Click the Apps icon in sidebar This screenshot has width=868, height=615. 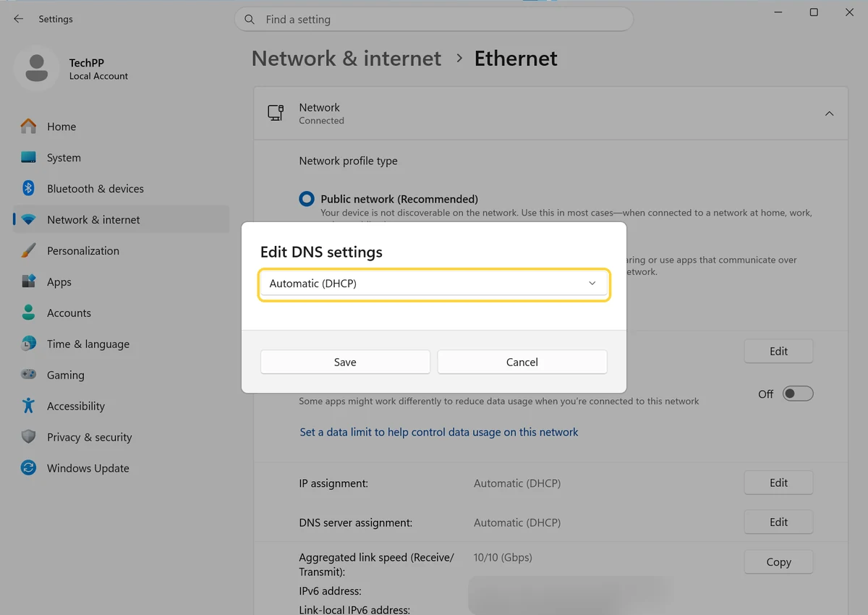coord(28,281)
